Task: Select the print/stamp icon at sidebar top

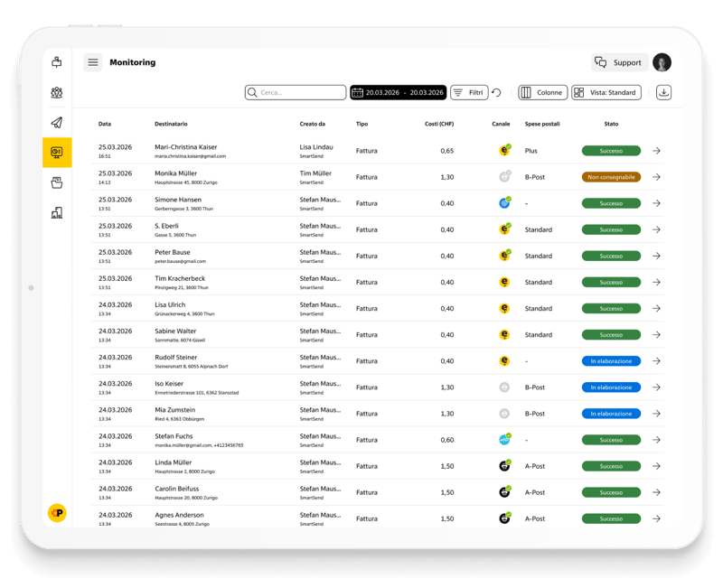Action: tap(56, 62)
